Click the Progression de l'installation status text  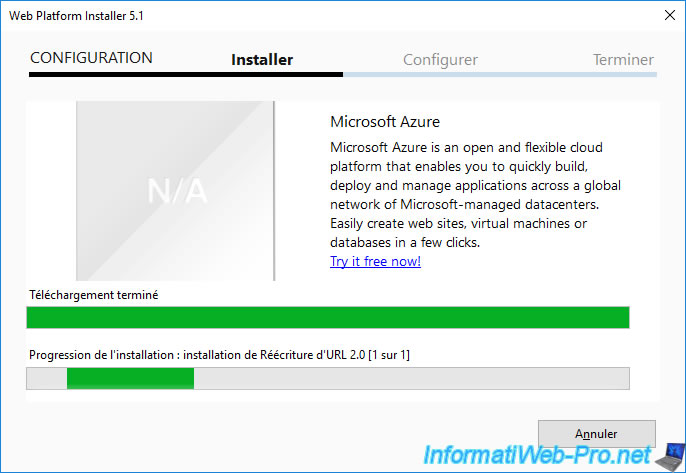219,355
